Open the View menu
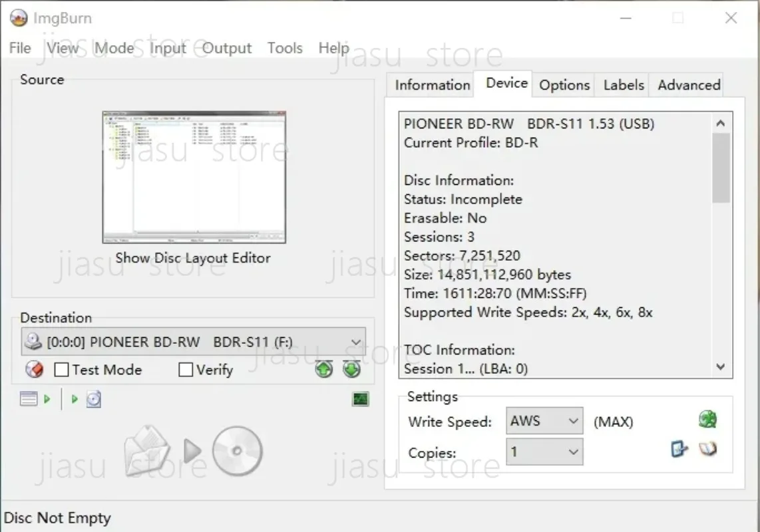The image size is (760, 532). click(63, 48)
